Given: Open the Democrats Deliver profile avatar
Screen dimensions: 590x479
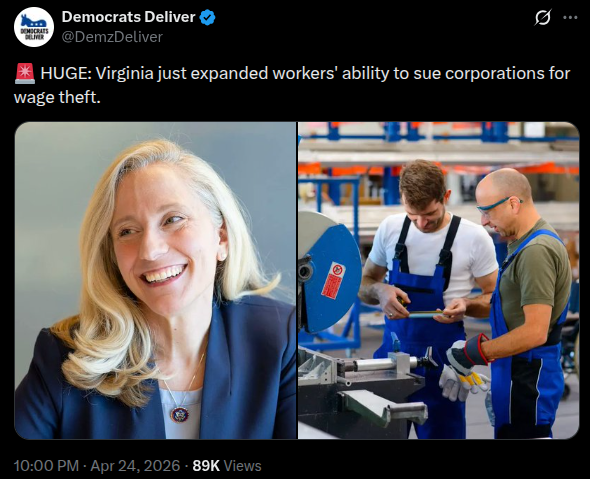Looking at the screenshot, I should point(34,27).
